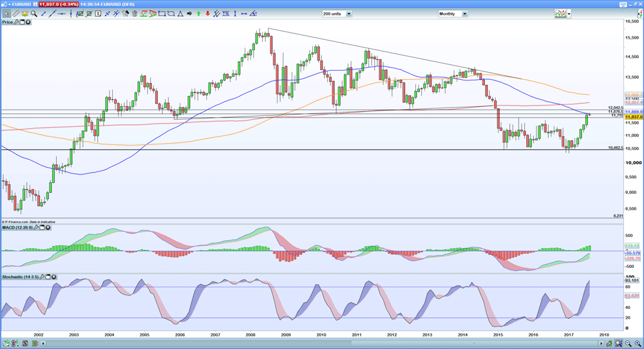Select the Fibonacci percentage retracement tool
Viewport: 644px width, 349px height.
click(226, 14)
